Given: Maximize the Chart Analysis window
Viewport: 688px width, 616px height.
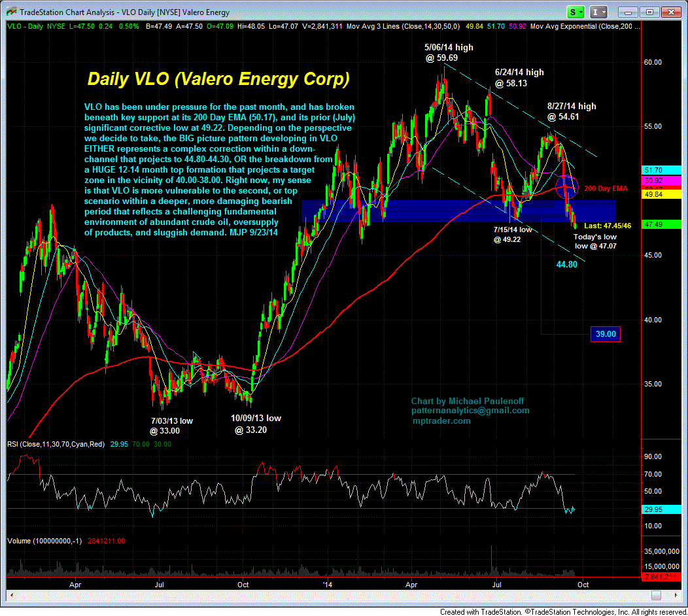Looking at the screenshot, I should [649, 12].
